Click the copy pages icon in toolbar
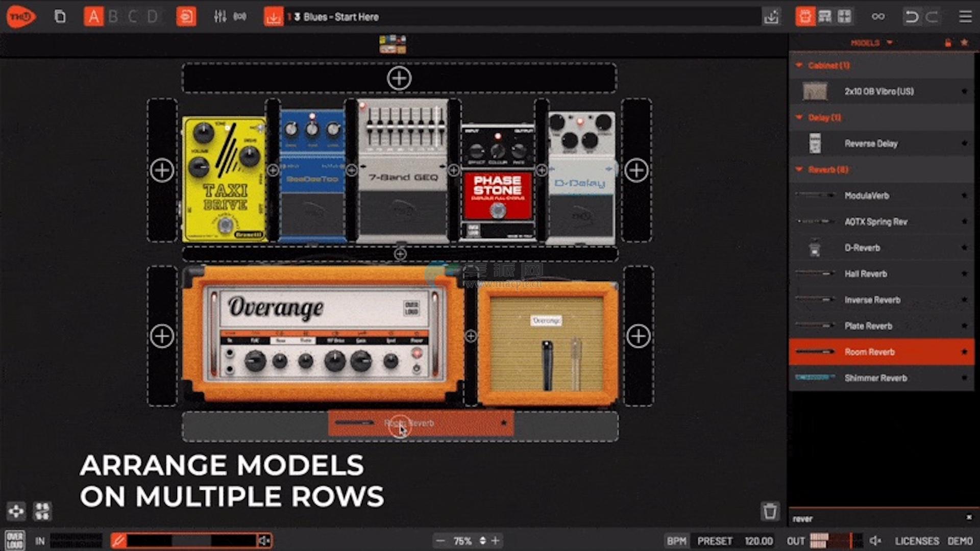 pos(60,17)
